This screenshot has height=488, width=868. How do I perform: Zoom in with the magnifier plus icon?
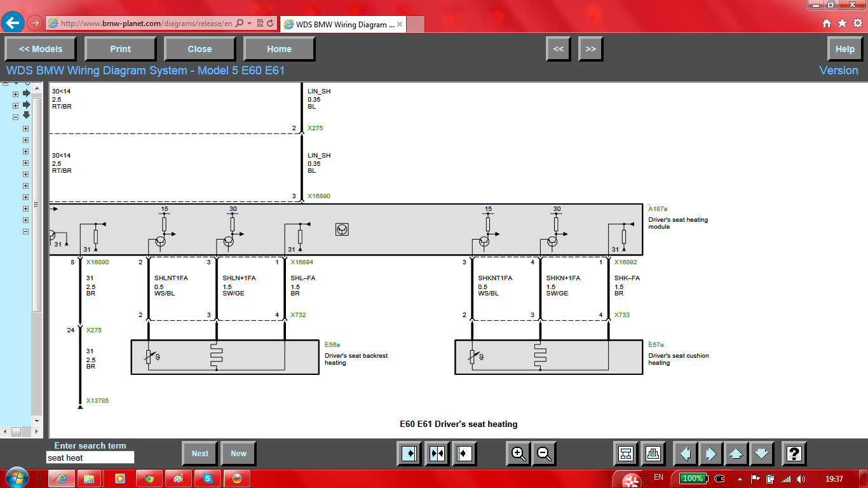tap(519, 454)
